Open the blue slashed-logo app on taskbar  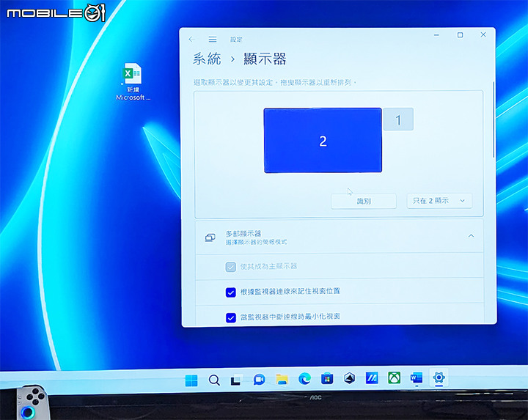(372, 378)
